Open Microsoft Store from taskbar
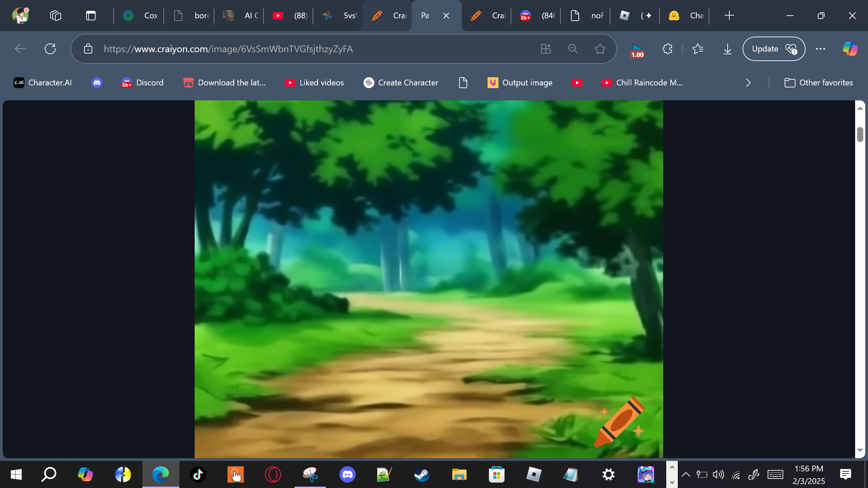This screenshot has width=868, height=488. point(496,474)
